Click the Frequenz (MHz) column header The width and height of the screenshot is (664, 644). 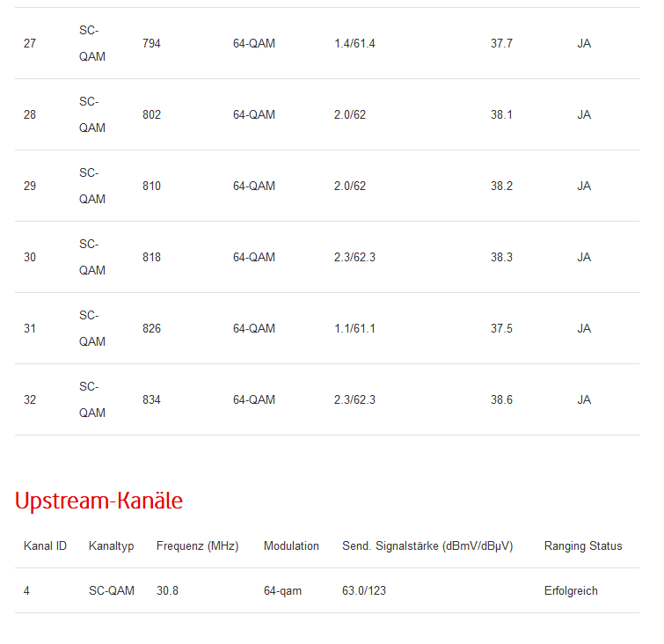tap(197, 545)
